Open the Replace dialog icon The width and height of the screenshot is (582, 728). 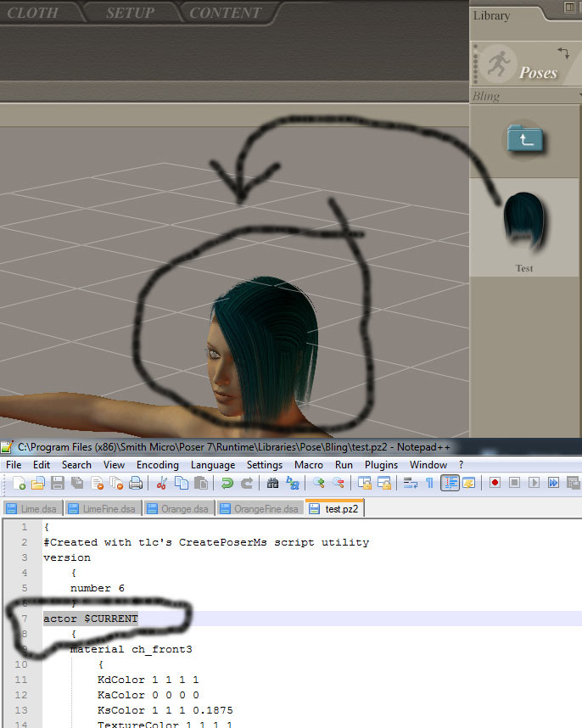(x=293, y=484)
